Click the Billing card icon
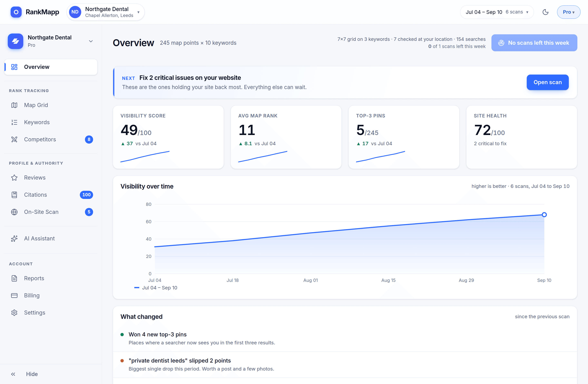 tap(14, 295)
